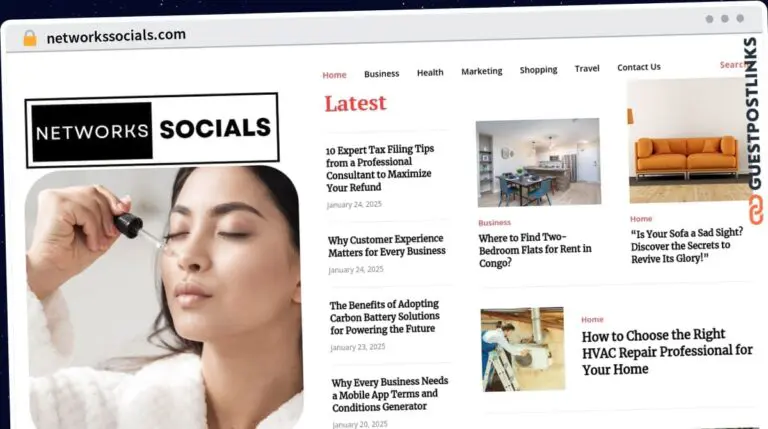The image size is (768, 429).
Task: Click the padlock icon beside the URL
Action: [30, 38]
